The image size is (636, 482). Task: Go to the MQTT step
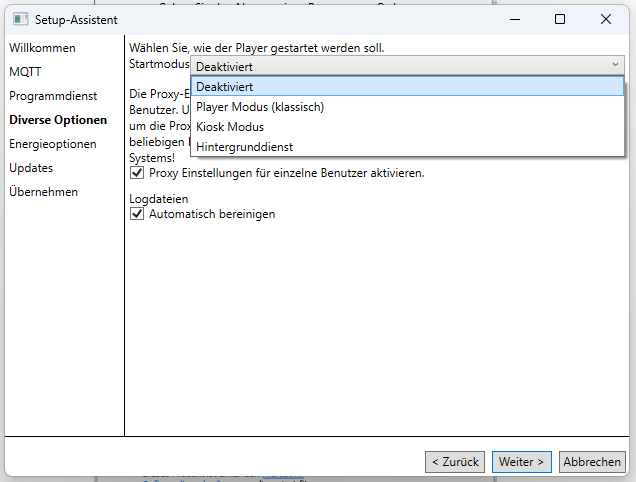pyautogui.click(x=25, y=72)
